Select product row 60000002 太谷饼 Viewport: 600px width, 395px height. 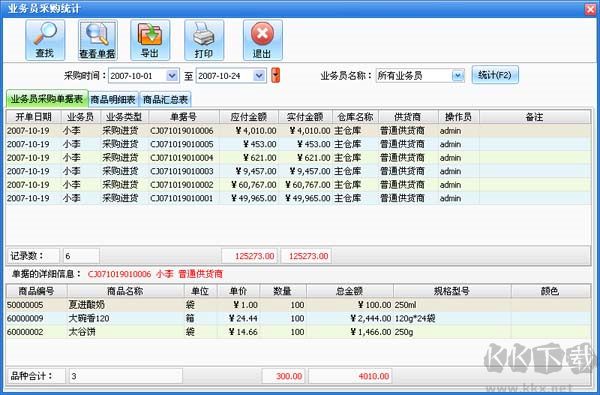pos(298,332)
